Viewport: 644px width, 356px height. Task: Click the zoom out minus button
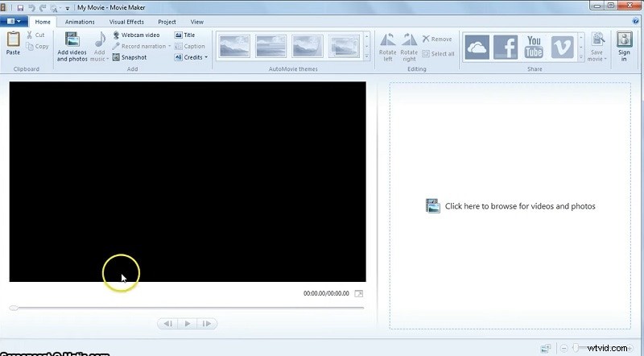click(564, 349)
